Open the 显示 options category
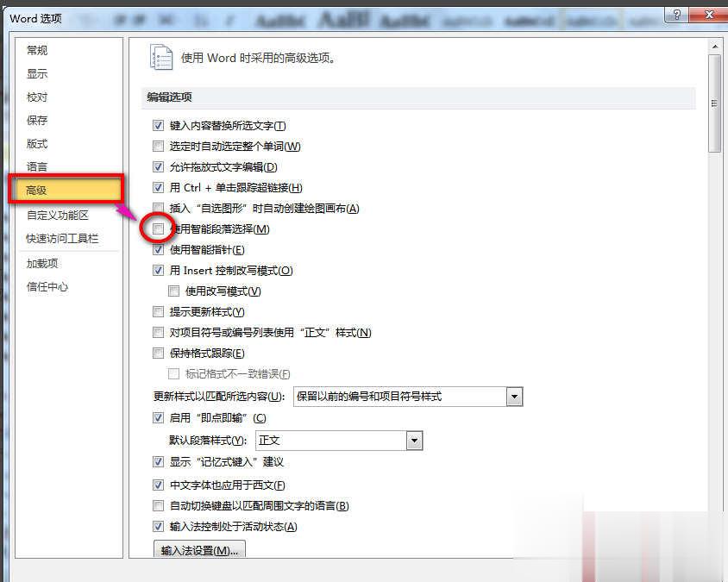This screenshot has width=728, height=582. click(37, 74)
